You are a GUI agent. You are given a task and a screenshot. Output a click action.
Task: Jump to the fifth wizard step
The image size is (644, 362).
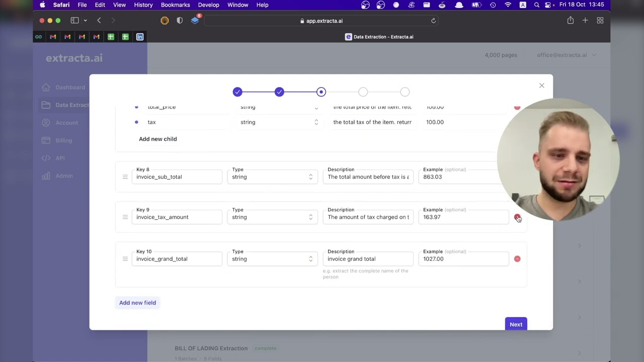(x=405, y=92)
